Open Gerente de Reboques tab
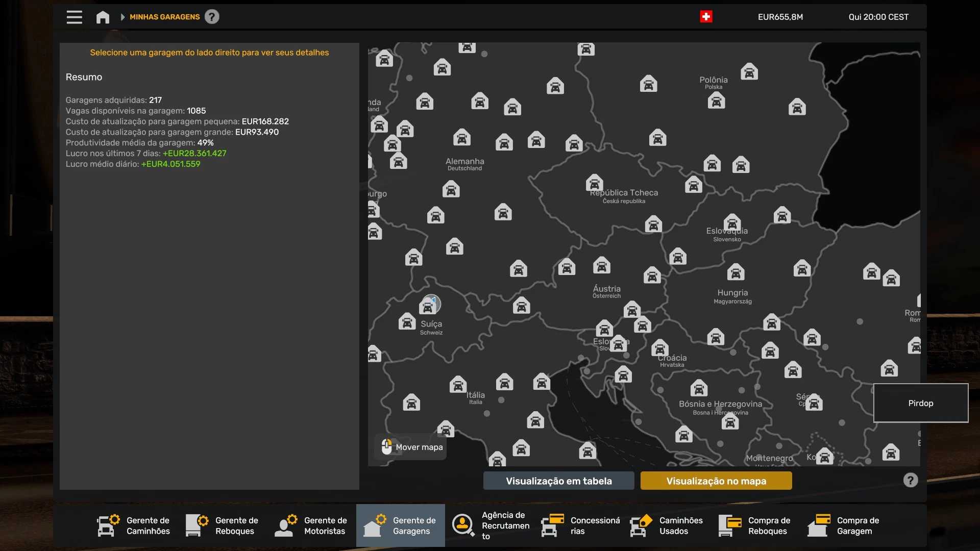 click(223, 525)
